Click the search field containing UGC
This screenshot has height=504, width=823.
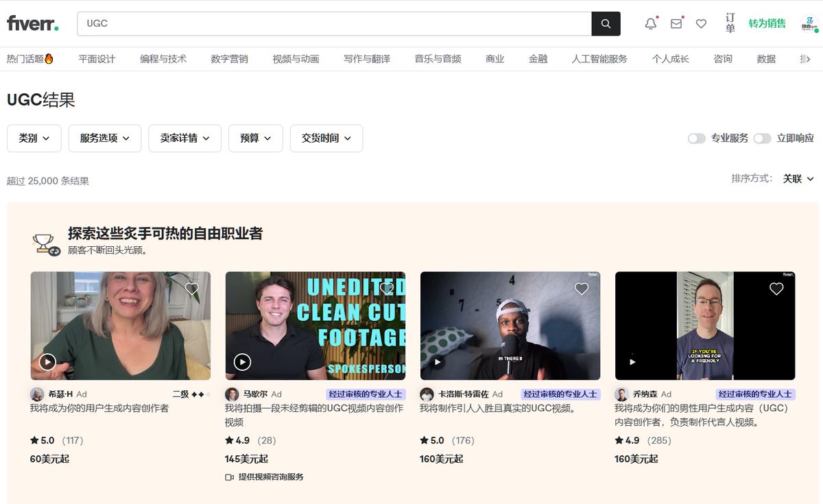click(334, 23)
